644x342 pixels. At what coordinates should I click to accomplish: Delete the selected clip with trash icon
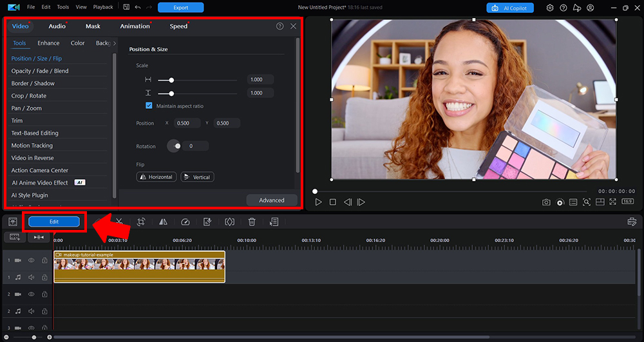click(x=252, y=222)
